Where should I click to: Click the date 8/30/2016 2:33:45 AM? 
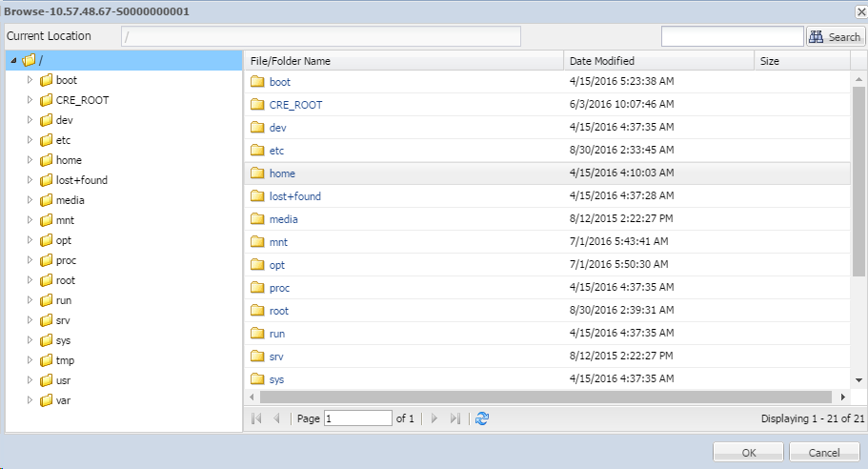(x=621, y=150)
